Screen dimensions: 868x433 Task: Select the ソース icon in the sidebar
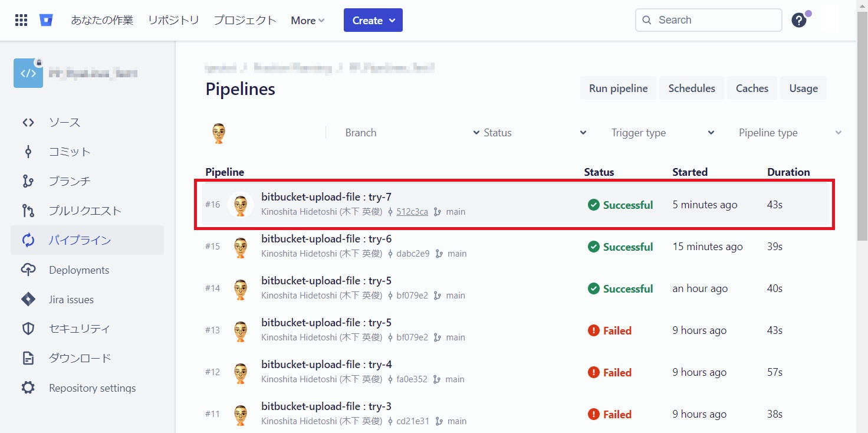tap(28, 122)
